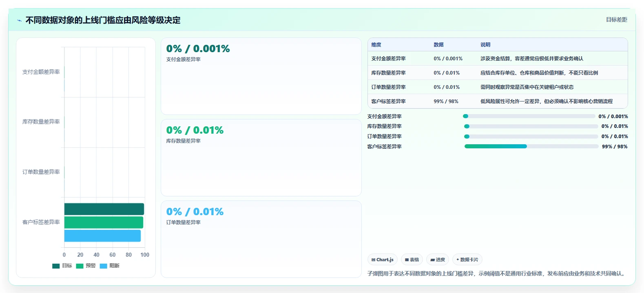Click the 库存数量差异率 progress bar
644x293 pixels.
[x=531, y=126]
